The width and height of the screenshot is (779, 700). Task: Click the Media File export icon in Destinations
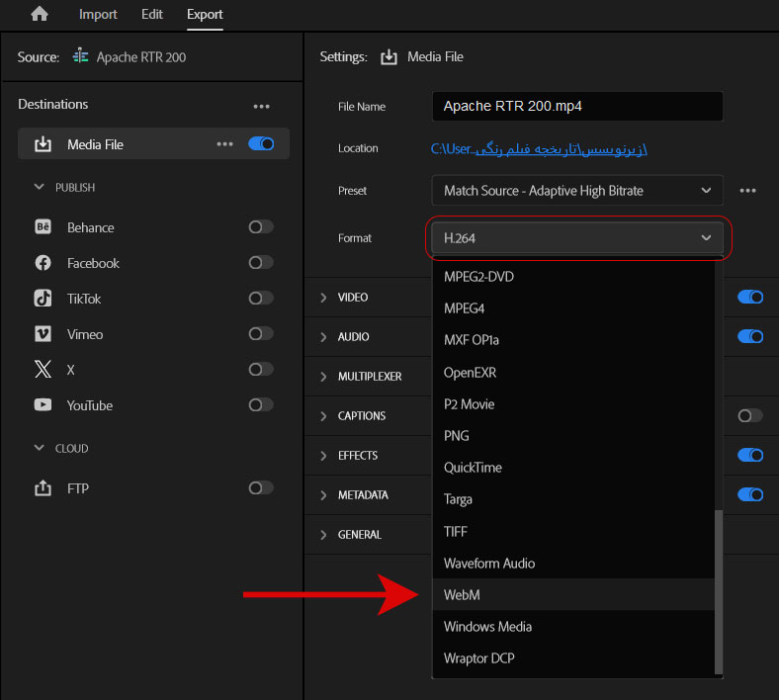[43, 144]
